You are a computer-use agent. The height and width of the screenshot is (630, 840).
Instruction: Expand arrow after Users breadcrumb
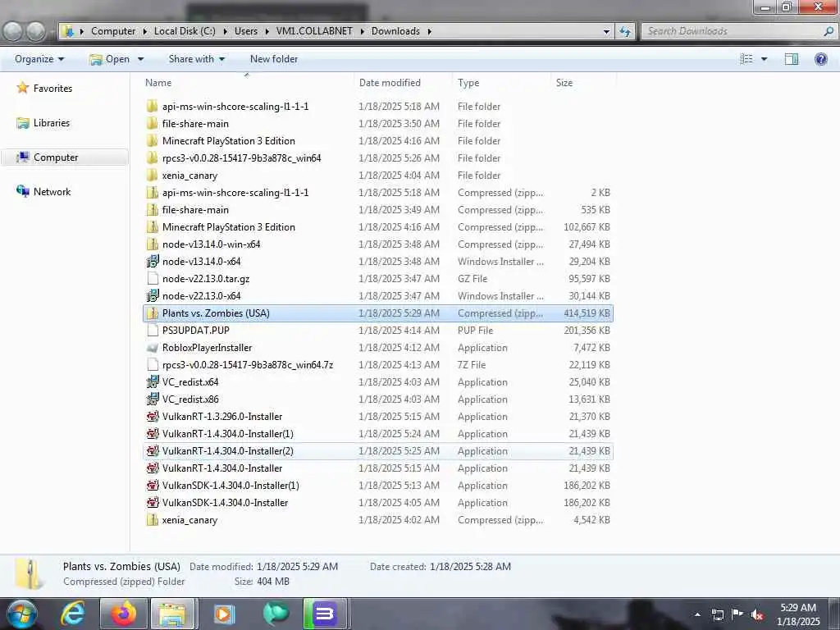click(267, 32)
